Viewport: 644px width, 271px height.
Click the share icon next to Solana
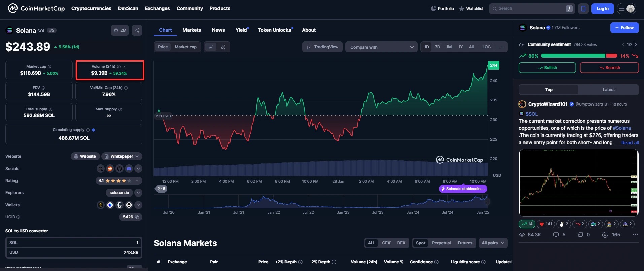pyautogui.click(x=137, y=30)
